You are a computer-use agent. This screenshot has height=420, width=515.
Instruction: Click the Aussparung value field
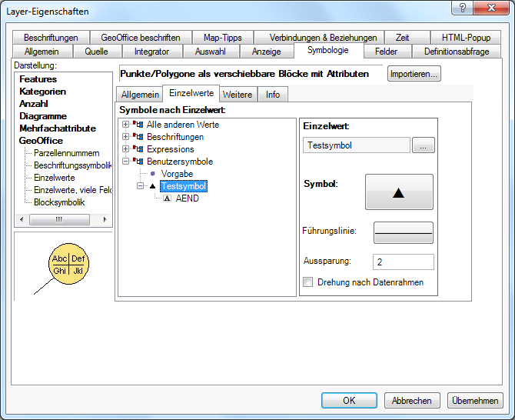pyautogui.click(x=403, y=262)
